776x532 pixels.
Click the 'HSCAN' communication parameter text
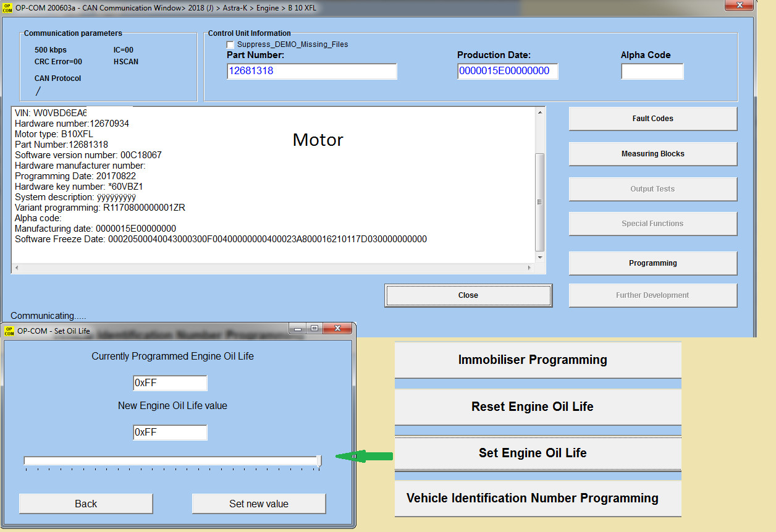(x=126, y=62)
